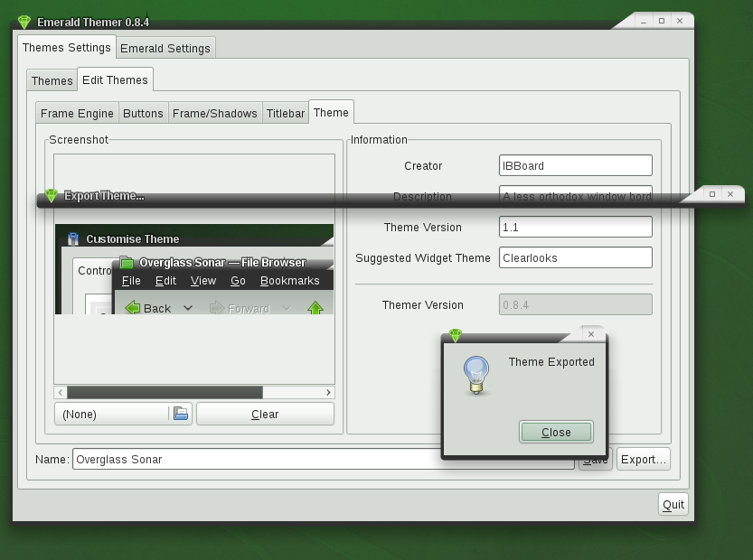Screen dimensions: 753x560
Task: Click the Export... button
Action: pos(644,459)
